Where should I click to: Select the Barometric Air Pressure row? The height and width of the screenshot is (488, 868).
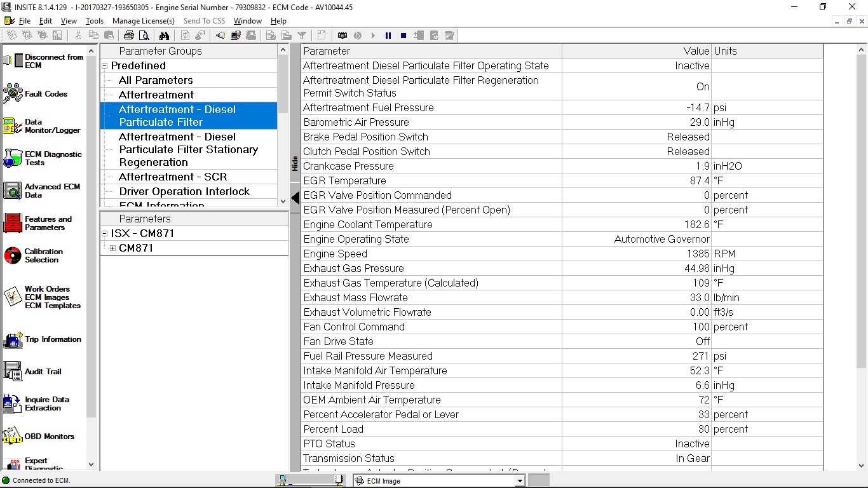click(562, 122)
